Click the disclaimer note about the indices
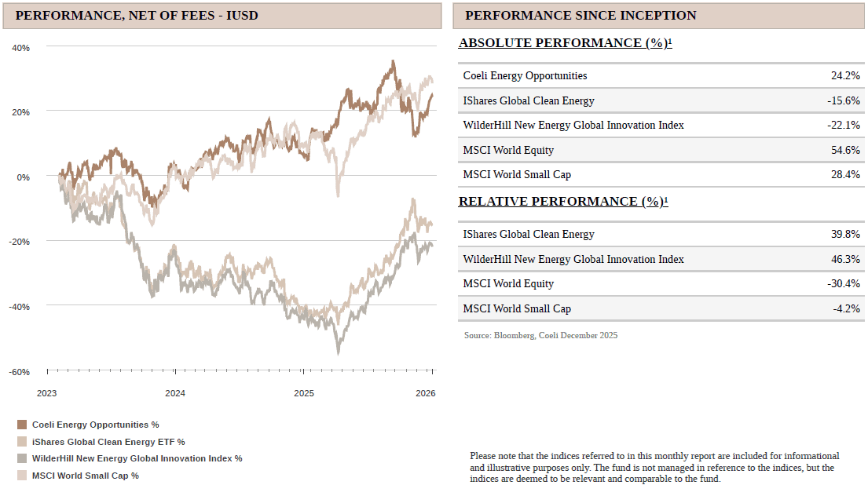 tap(654, 467)
